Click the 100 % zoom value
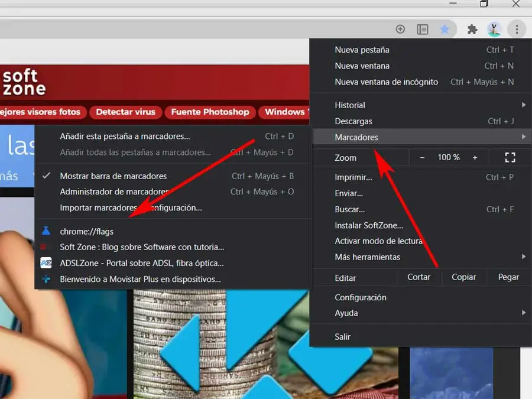 click(449, 157)
